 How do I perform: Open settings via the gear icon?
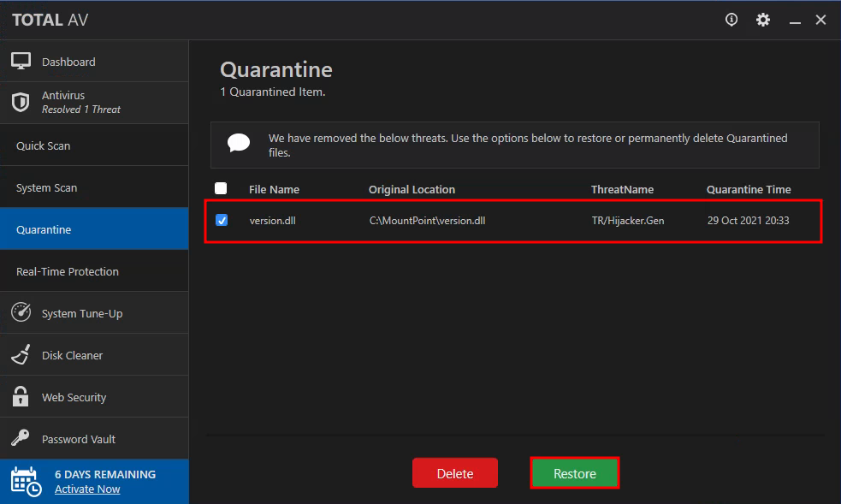click(x=762, y=20)
